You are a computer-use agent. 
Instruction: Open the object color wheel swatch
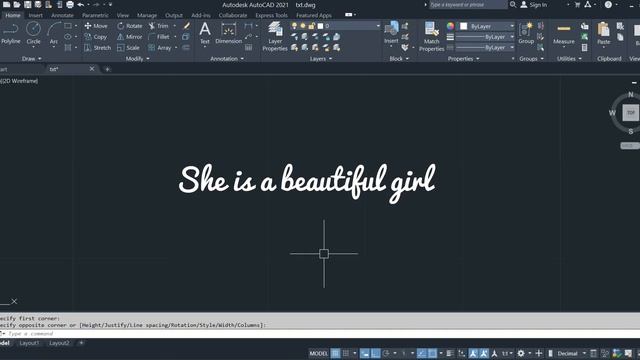point(450,26)
